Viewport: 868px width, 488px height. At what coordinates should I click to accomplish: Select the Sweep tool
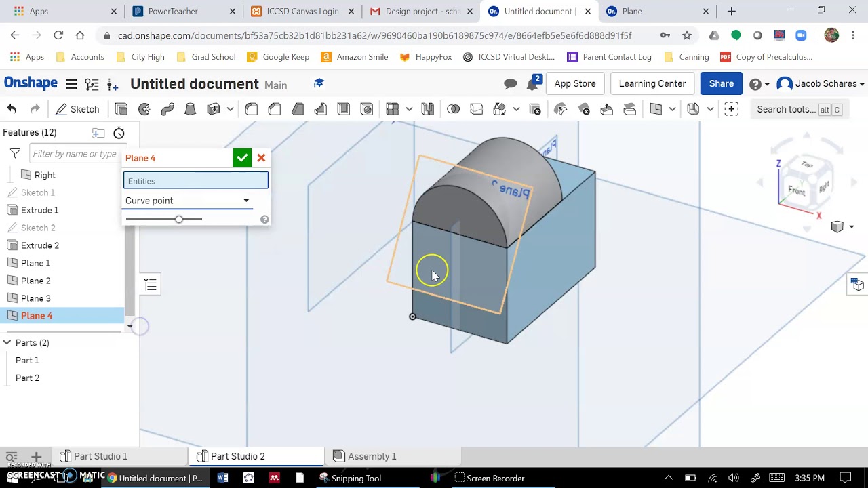coord(167,109)
